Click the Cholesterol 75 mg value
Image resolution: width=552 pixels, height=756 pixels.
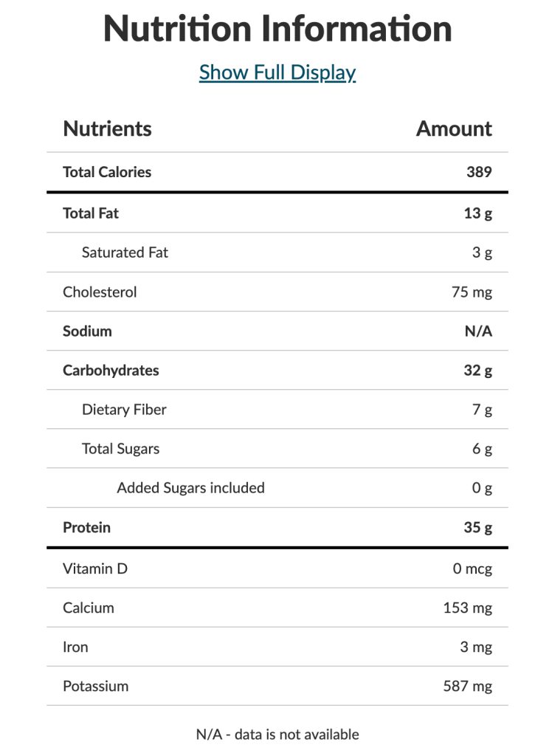(x=472, y=292)
